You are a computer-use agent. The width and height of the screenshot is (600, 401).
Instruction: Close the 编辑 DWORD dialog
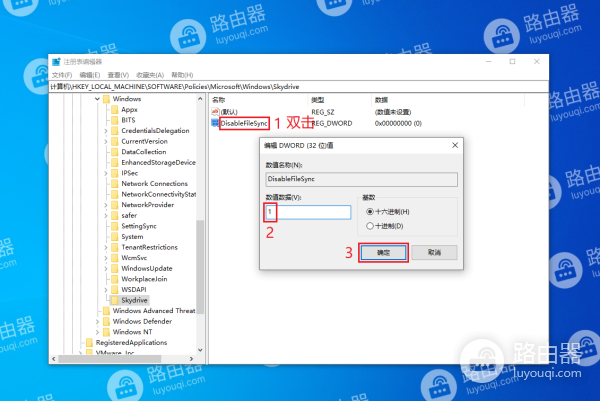coord(455,145)
